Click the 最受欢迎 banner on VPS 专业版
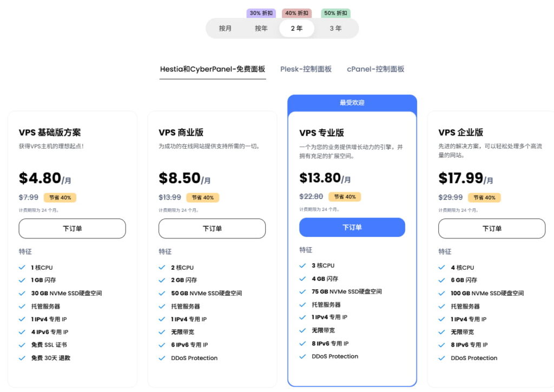Image resolution: width=554 pixels, height=392 pixels. [352, 102]
